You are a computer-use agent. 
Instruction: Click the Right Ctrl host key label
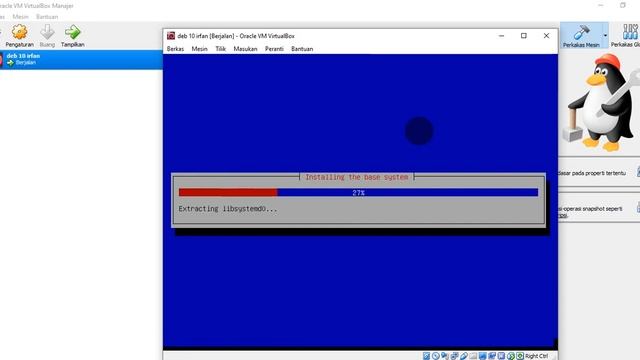pyautogui.click(x=537, y=356)
